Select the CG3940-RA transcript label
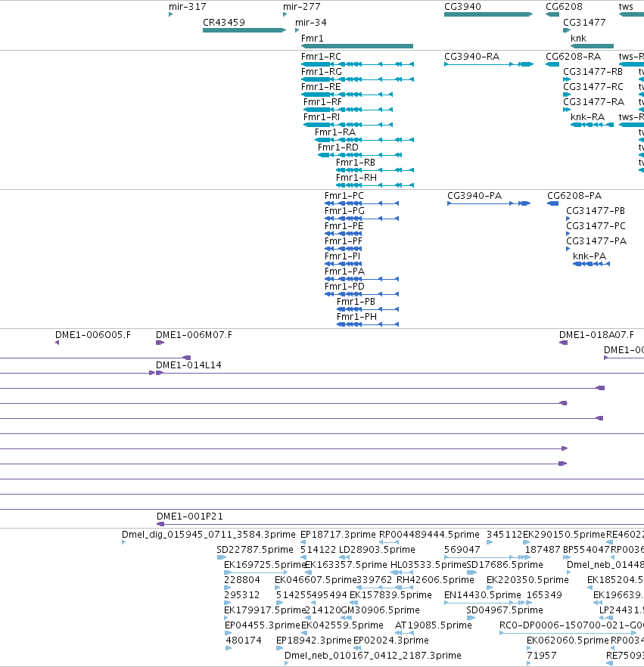 [x=471, y=57]
